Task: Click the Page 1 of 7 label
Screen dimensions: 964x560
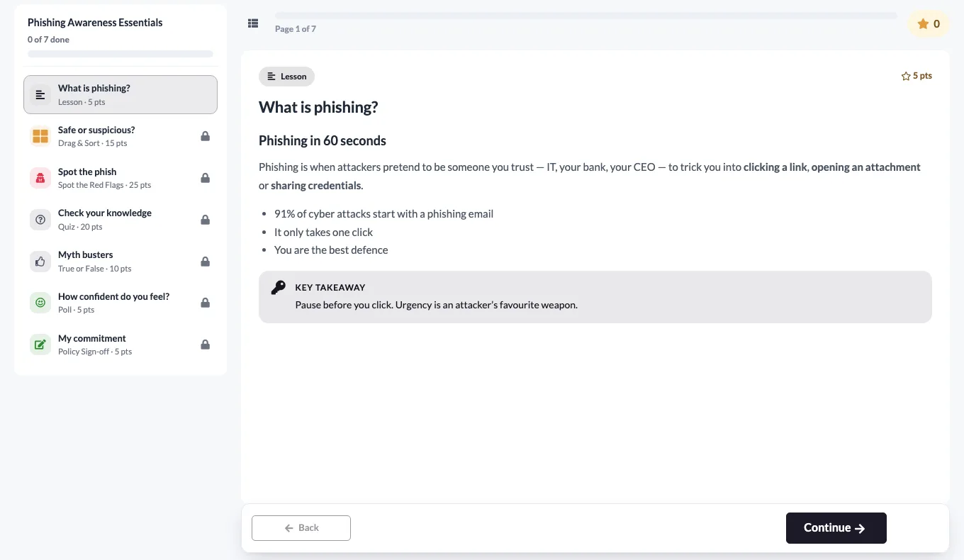Action: 296,29
